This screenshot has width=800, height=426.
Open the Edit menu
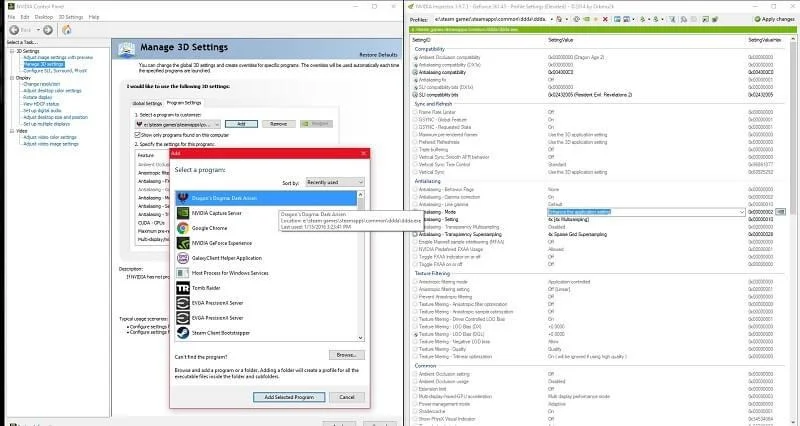point(24,17)
